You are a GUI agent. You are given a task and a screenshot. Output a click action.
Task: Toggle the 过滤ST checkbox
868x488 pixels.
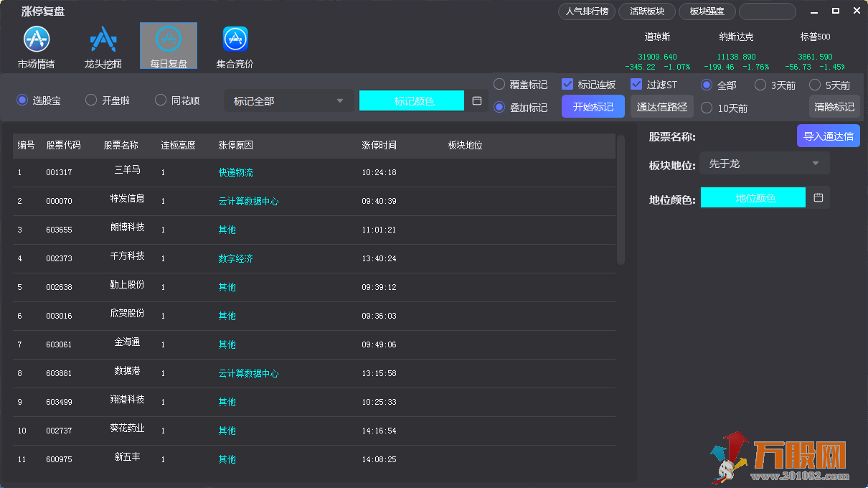(x=654, y=85)
